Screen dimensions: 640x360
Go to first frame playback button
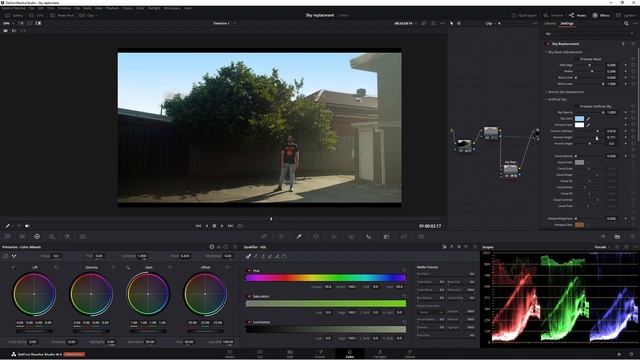point(198,226)
